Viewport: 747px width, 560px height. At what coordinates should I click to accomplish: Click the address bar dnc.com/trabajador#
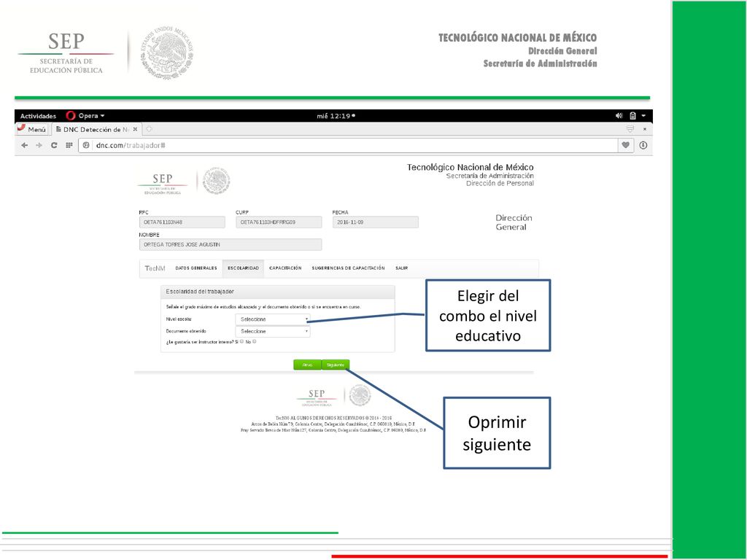[348, 145]
